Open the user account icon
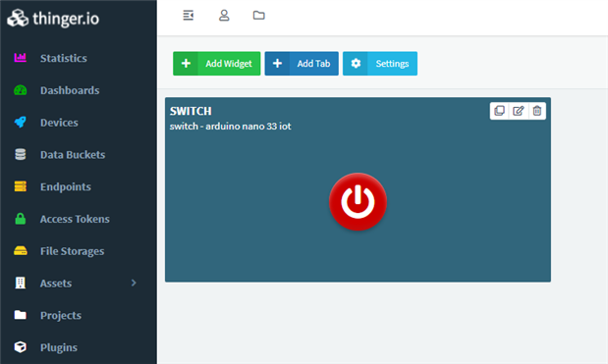Viewport: 608px width, 364px height. click(x=224, y=16)
